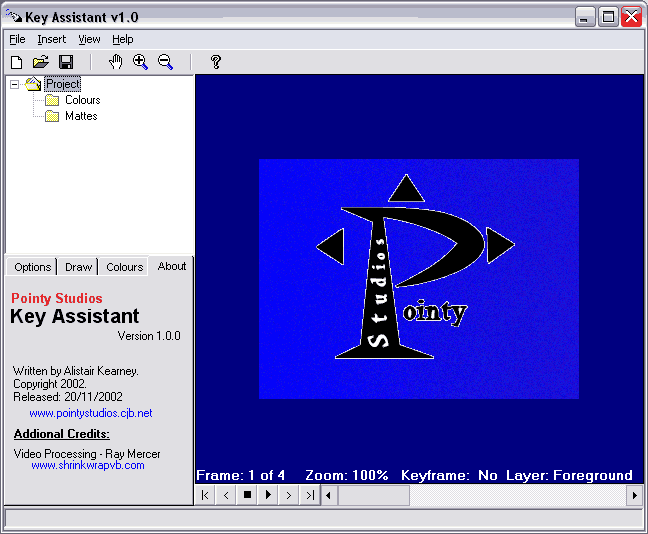Step back one frame
The height and width of the screenshot is (534, 648).
pyautogui.click(x=226, y=495)
